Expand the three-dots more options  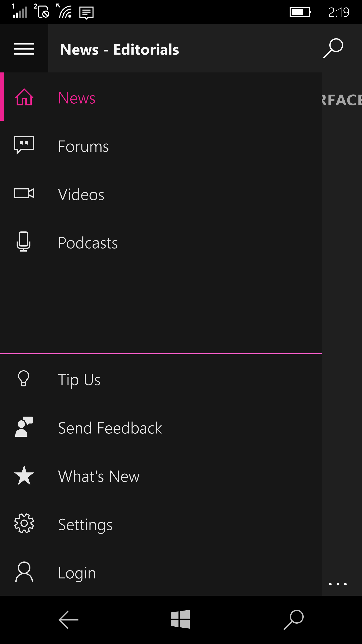(x=338, y=584)
